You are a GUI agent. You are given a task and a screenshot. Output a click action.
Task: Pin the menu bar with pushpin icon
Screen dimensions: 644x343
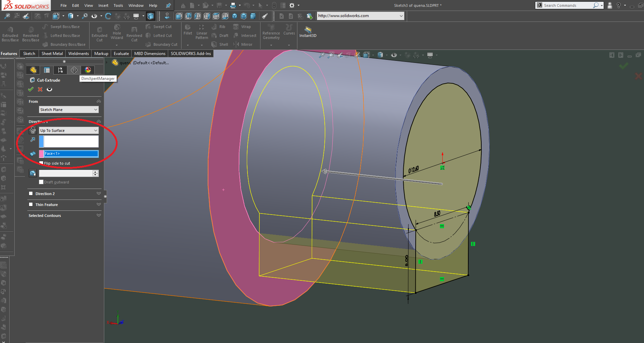[168, 5]
